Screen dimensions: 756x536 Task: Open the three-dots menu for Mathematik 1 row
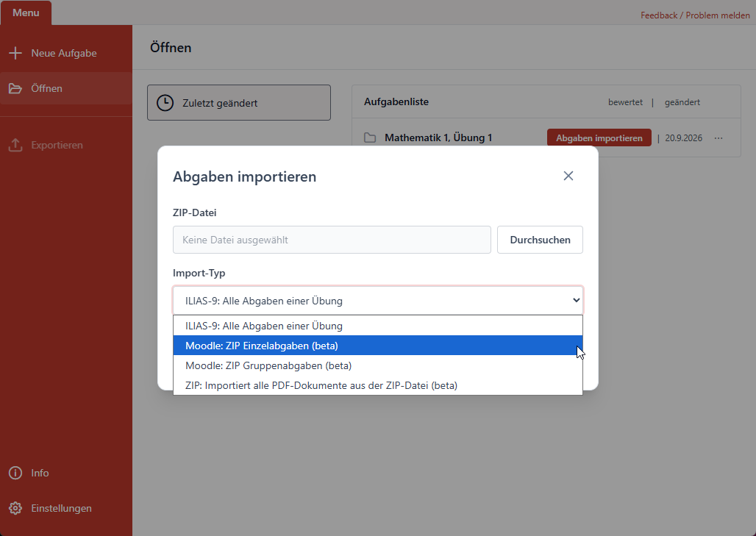(718, 137)
